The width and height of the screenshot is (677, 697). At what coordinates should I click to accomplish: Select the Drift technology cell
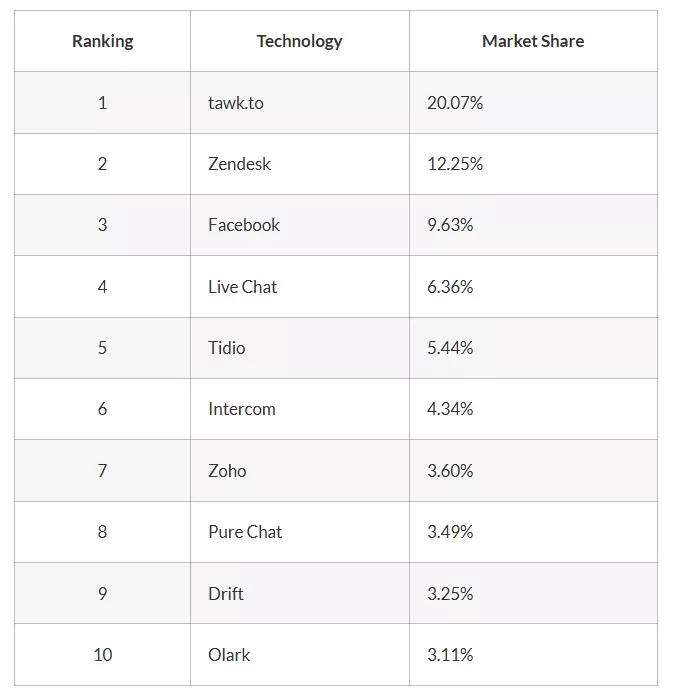point(226,594)
